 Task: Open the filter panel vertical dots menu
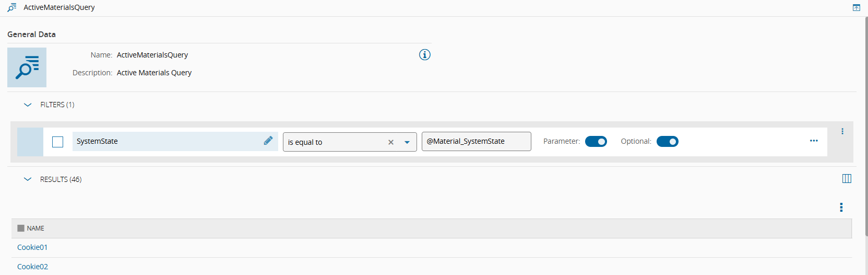tap(842, 131)
